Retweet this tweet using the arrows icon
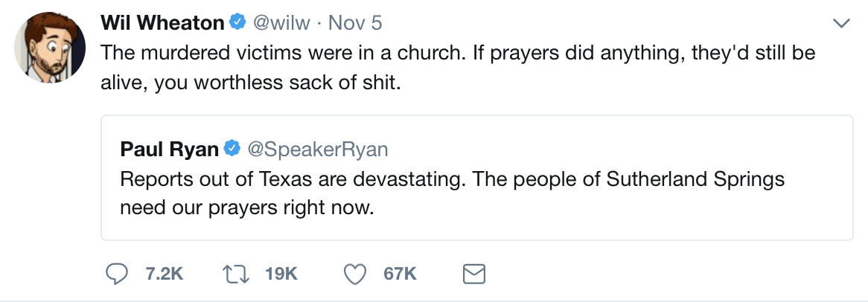Viewport: 868px width, 302px height. [238, 274]
